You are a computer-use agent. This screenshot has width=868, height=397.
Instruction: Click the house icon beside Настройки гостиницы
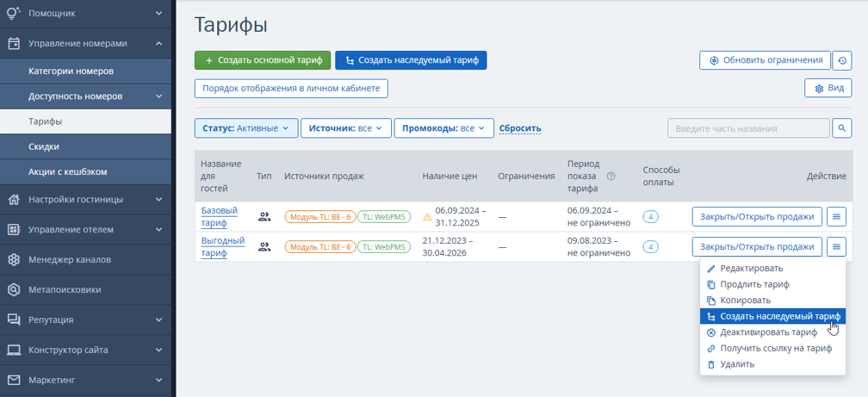pyautogui.click(x=14, y=200)
